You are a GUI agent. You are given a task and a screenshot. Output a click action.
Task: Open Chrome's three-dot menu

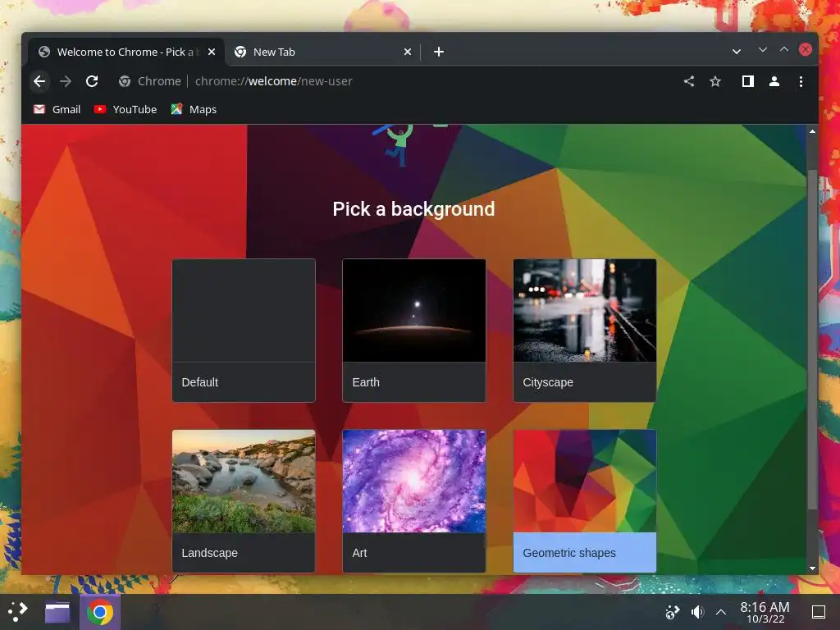[801, 81]
